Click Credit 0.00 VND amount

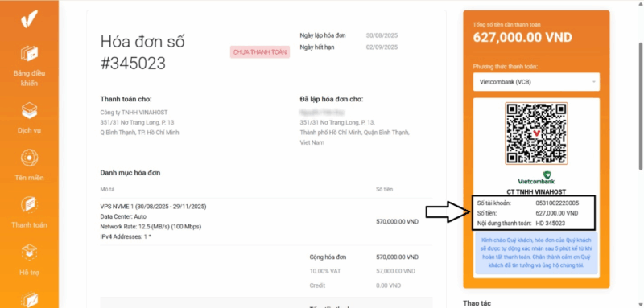389,285
